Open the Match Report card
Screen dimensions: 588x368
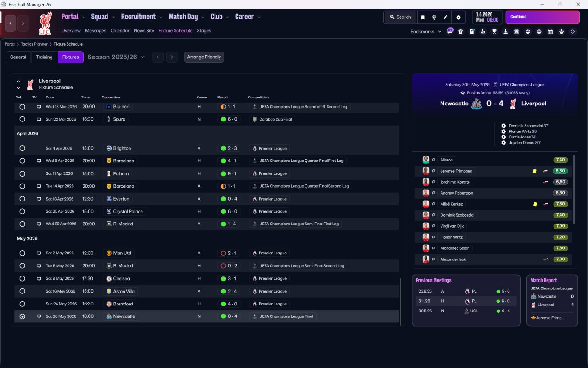(552, 300)
